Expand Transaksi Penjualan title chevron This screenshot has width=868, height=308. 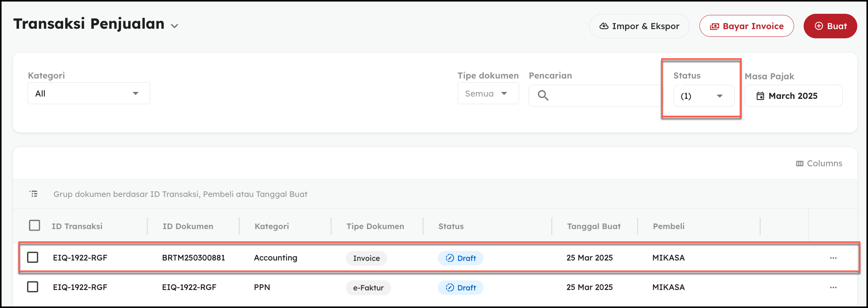point(175,26)
